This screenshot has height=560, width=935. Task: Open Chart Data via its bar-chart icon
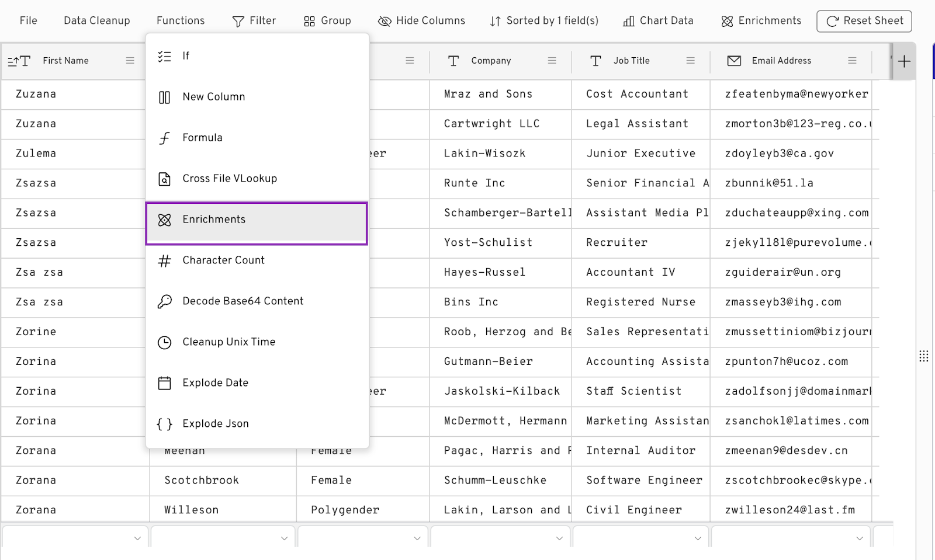[628, 21]
